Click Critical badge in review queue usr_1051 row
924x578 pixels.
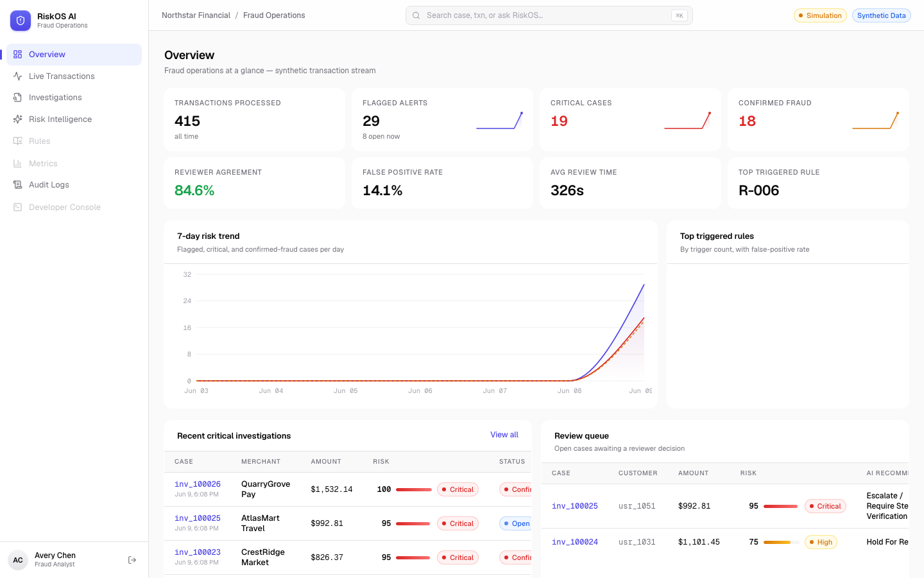pyautogui.click(x=825, y=506)
